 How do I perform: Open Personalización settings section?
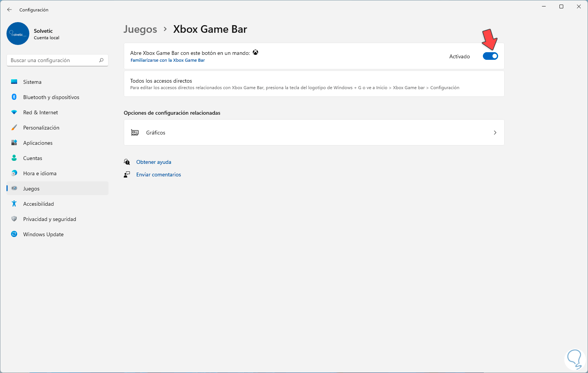(58, 128)
